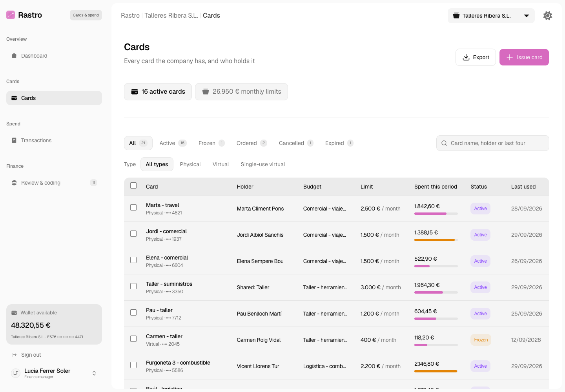Switch to the Frozen status tab
Image resolution: width=565 pixels, height=392 pixels.
(x=211, y=143)
